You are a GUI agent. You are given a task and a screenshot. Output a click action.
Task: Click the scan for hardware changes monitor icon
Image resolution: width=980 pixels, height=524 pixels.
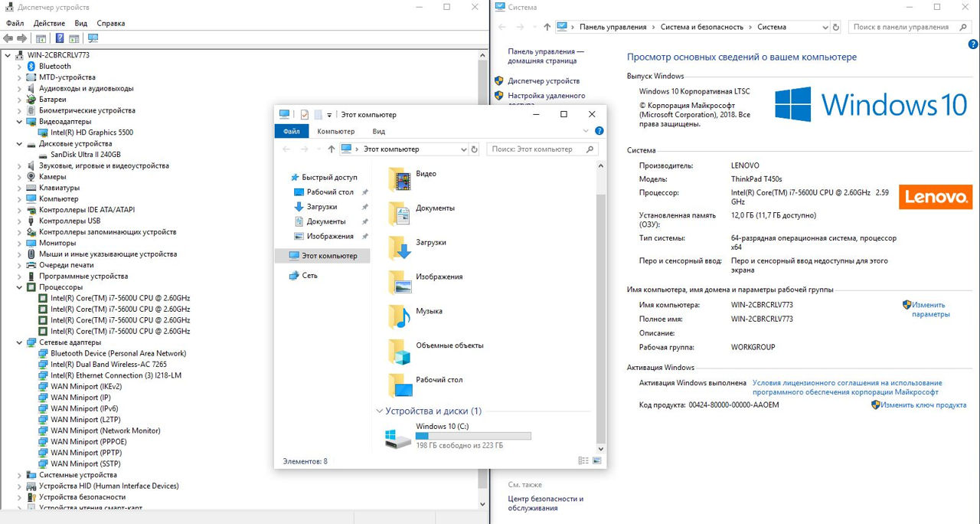tap(93, 38)
